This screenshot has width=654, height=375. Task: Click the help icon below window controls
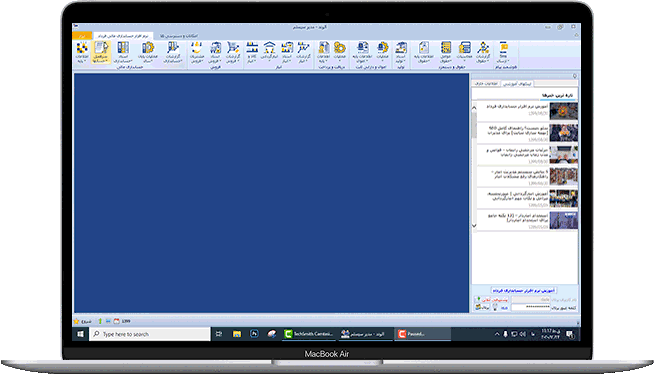pyautogui.click(x=576, y=35)
